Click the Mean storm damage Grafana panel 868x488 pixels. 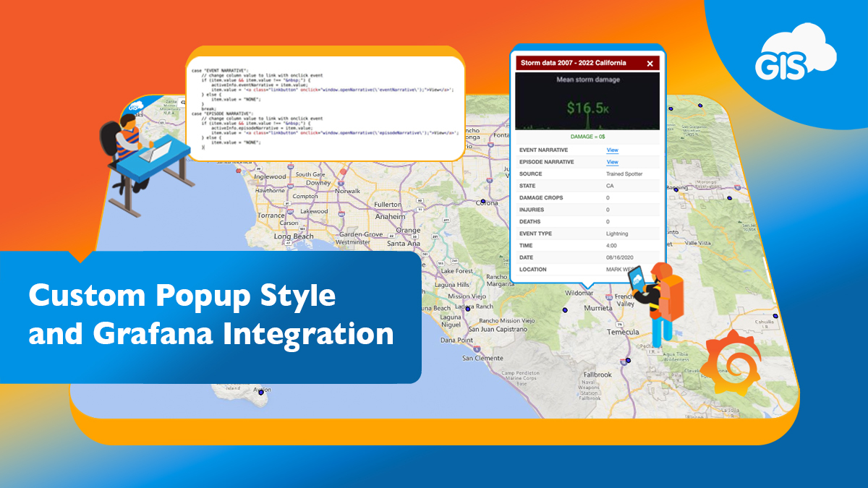(x=587, y=100)
